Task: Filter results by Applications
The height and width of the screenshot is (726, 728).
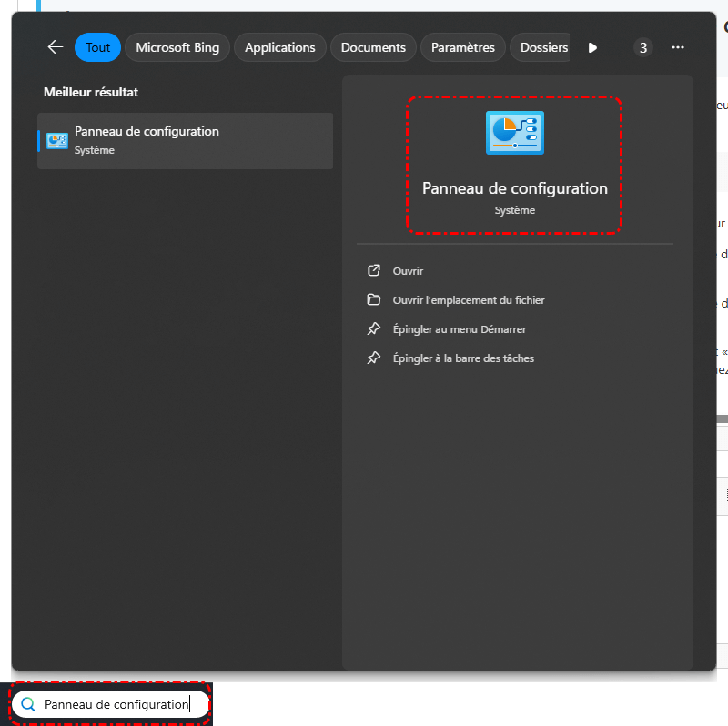Action: click(279, 47)
